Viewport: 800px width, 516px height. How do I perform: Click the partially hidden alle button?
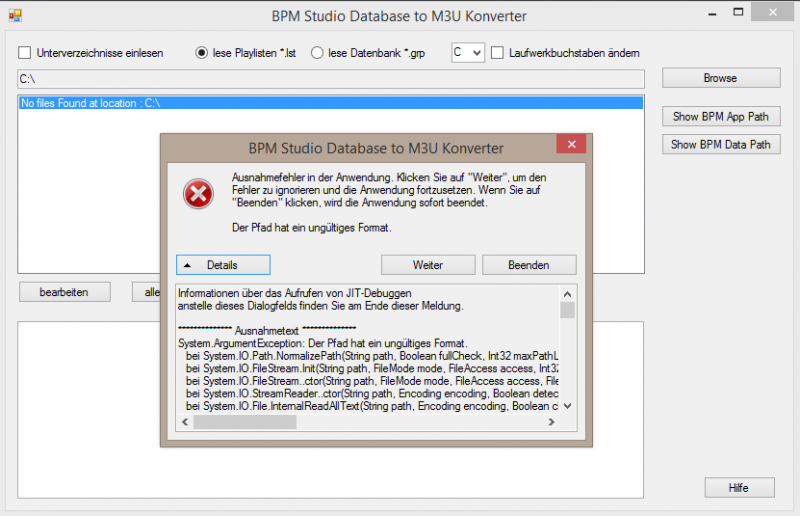pos(146,292)
